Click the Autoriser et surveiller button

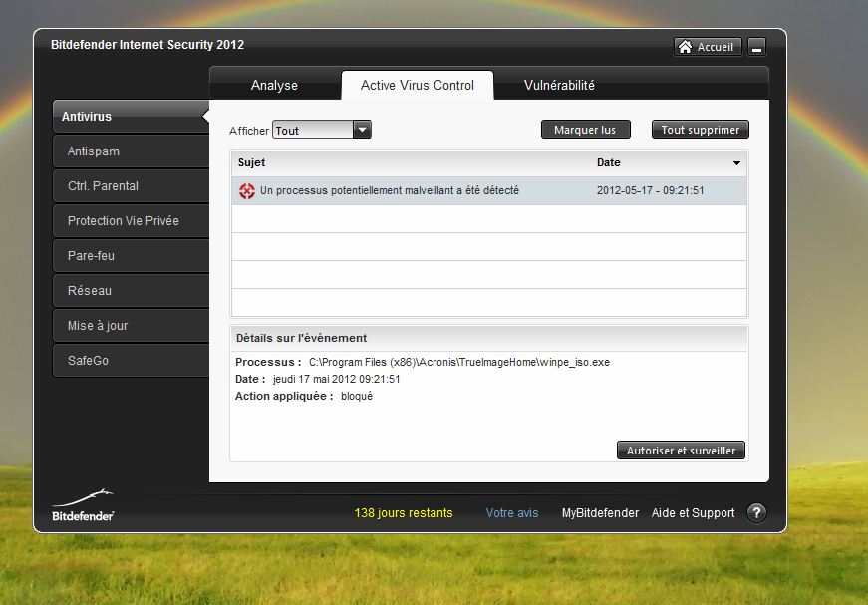[681, 451]
